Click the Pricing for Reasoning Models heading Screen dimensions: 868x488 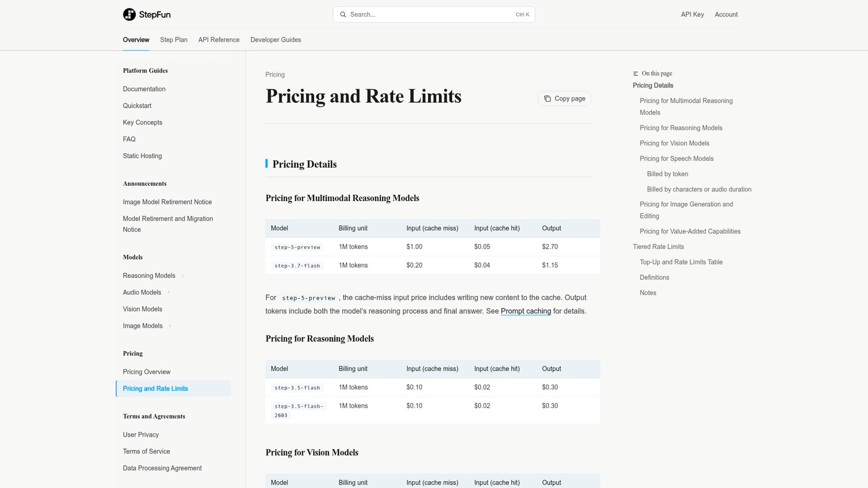pos(320,339)
